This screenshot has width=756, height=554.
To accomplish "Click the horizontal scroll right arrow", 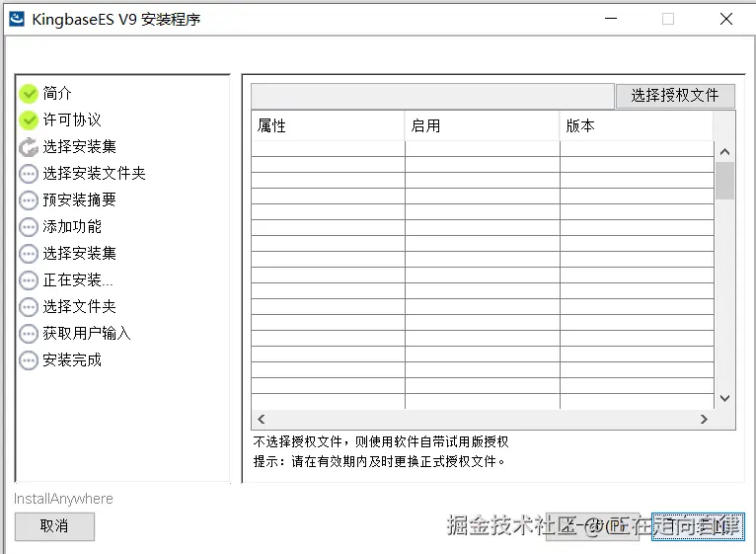I will point(704,419).
